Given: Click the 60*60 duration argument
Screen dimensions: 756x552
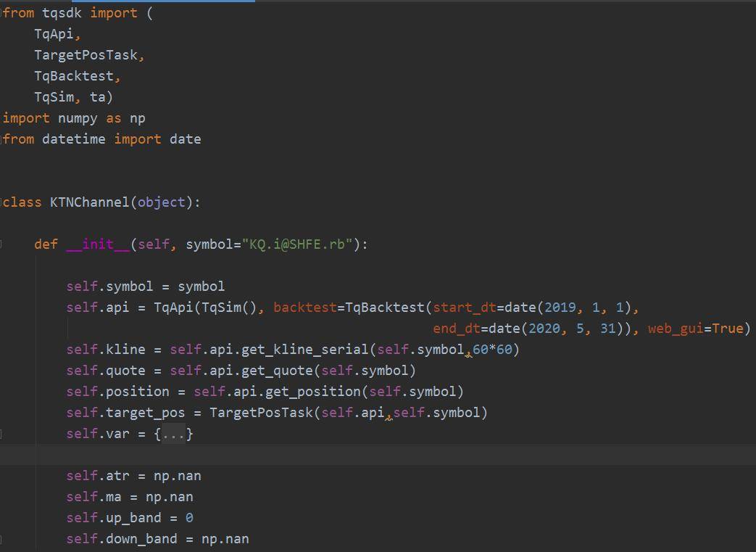Looking at the screenshot, I should tap(492, 350).
